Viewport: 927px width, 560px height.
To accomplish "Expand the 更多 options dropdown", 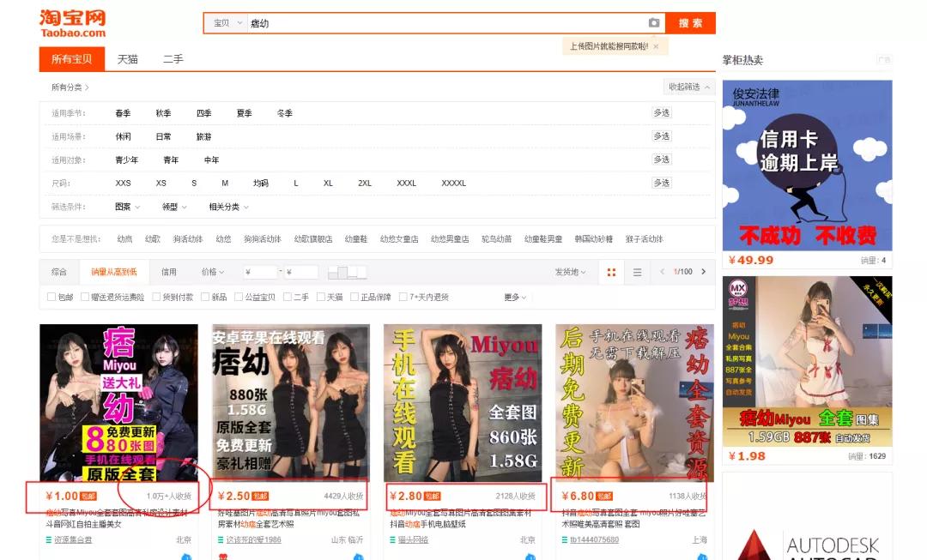I will click(x=515, y=297).
